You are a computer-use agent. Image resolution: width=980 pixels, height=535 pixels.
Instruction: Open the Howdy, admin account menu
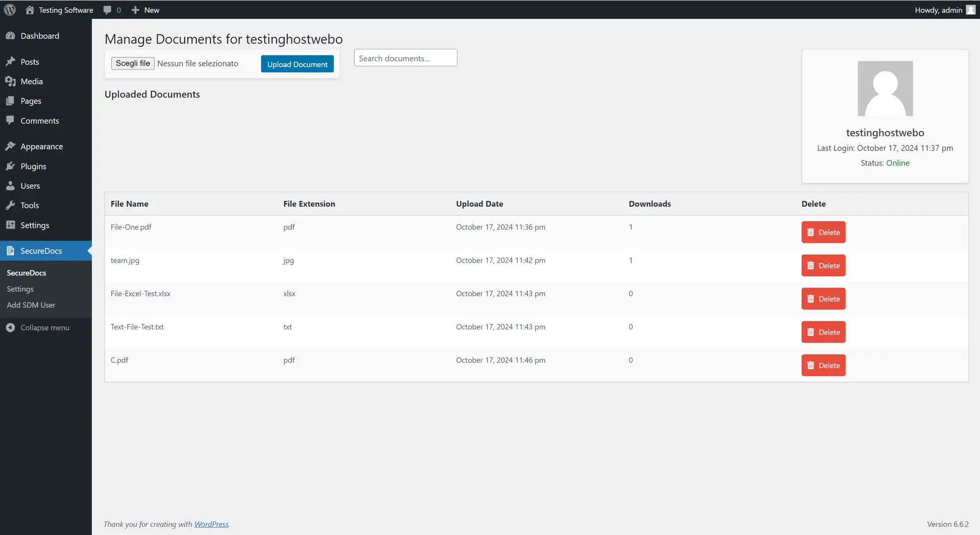point(938,10)
